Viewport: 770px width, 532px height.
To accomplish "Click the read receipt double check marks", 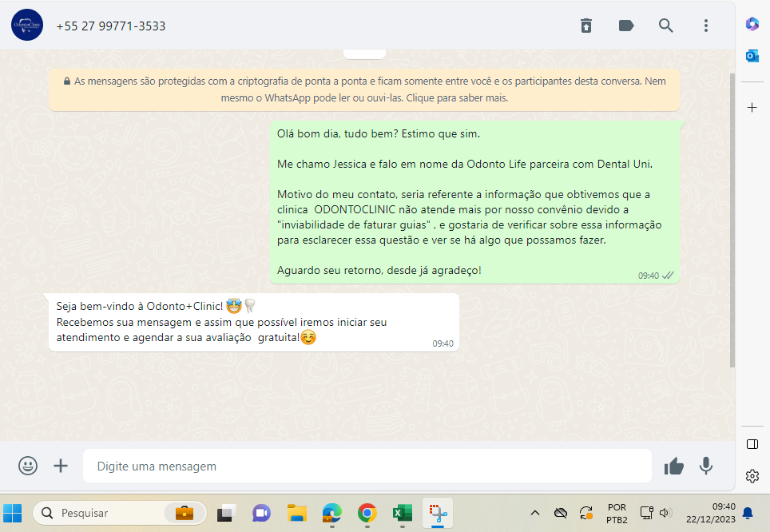I will click(x=668, y=276).
